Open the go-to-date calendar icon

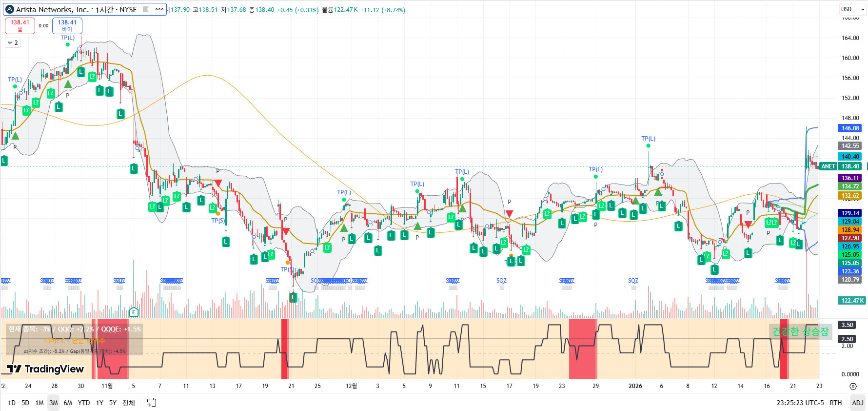pos(152,403)
